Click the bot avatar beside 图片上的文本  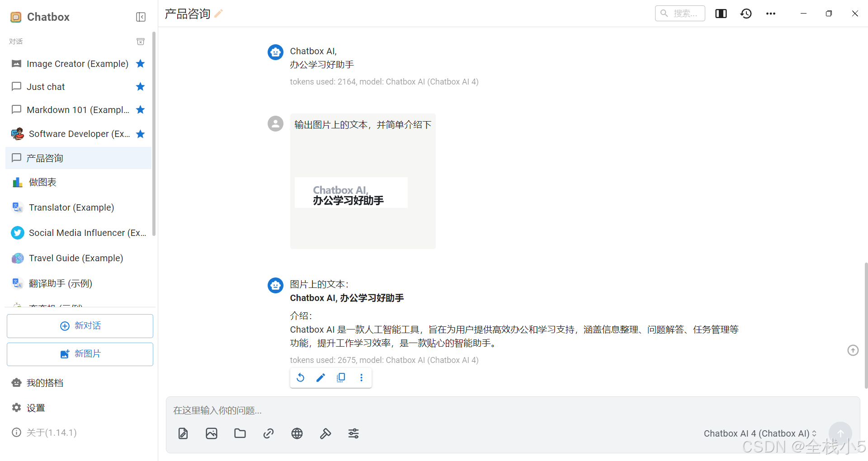click(x=276, y=285)
